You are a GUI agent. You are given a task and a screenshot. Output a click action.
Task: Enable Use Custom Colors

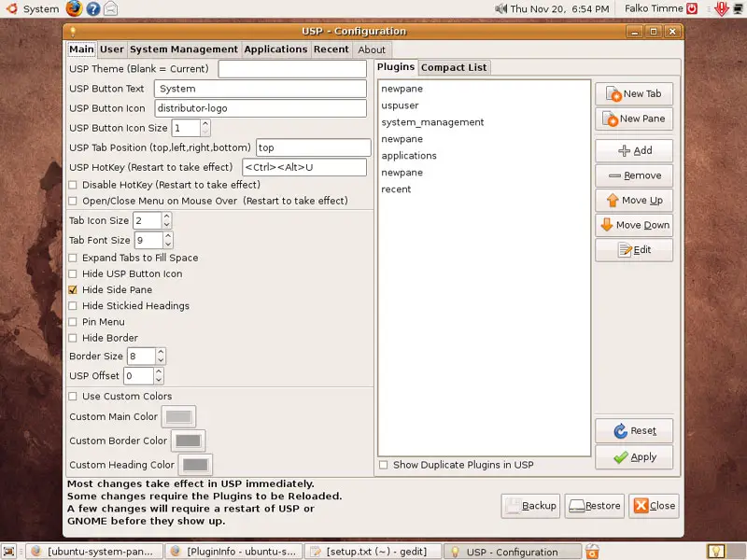pyautogui.click(x=73, y=396)
